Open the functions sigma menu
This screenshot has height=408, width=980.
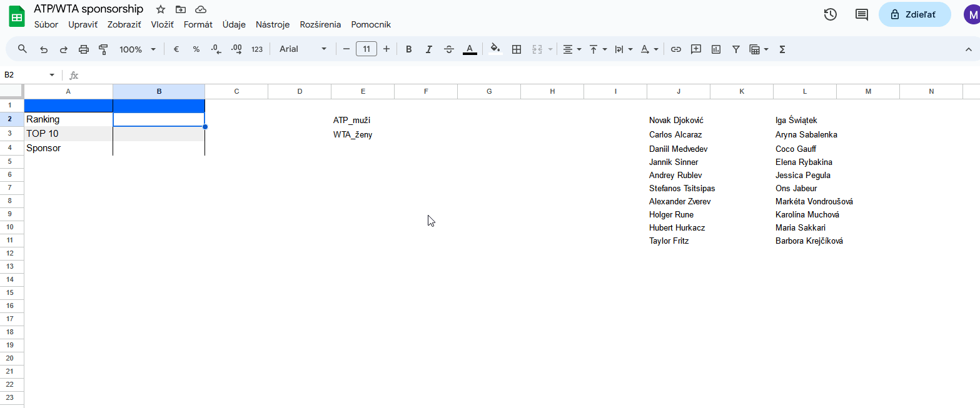click(x=782, y=49)
